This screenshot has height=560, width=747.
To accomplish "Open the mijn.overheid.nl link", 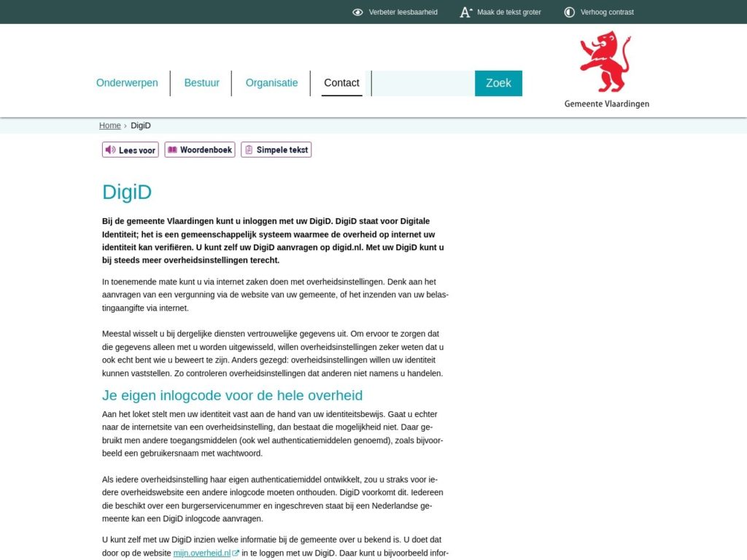I will (x=201, y=553).
